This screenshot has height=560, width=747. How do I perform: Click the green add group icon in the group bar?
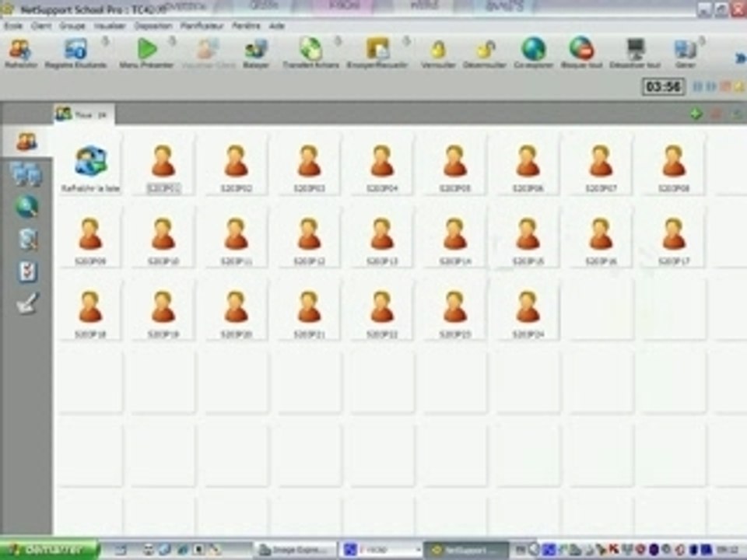(696, 114)
